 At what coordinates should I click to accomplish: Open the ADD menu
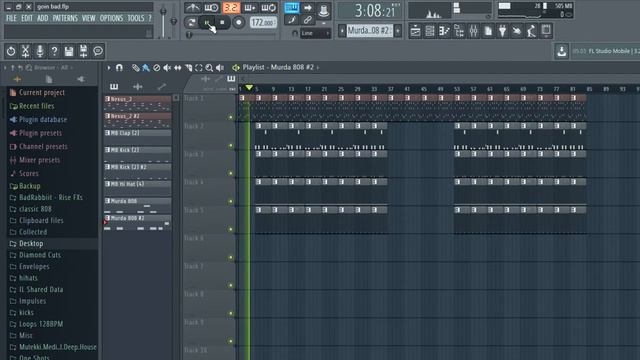(42, 18)
